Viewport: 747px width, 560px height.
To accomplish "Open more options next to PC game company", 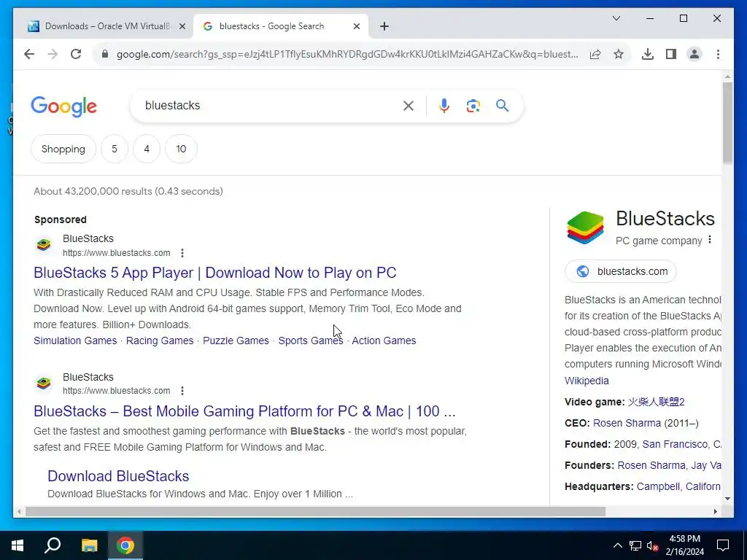I will [710, 239].
